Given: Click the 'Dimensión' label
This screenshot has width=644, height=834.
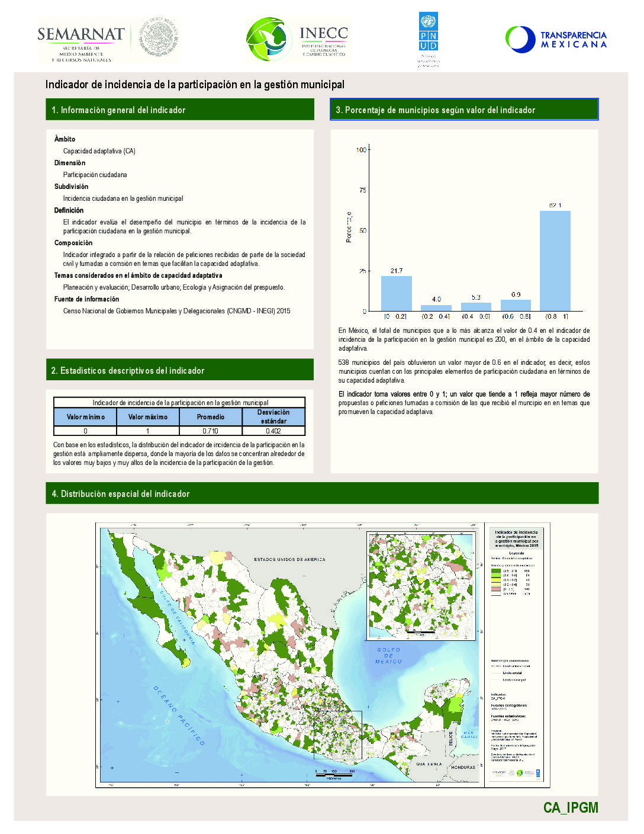Looking at the screenshot, I should 70,163.
